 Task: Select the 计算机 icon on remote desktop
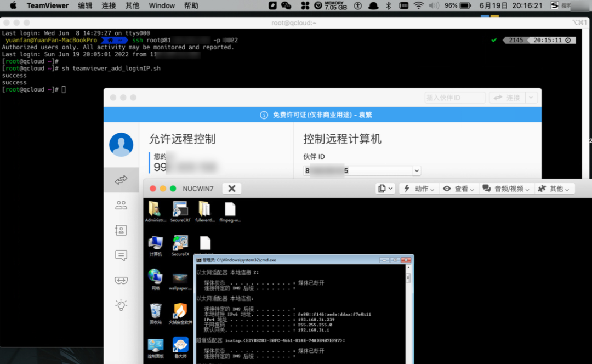click(x=155, y=246)
